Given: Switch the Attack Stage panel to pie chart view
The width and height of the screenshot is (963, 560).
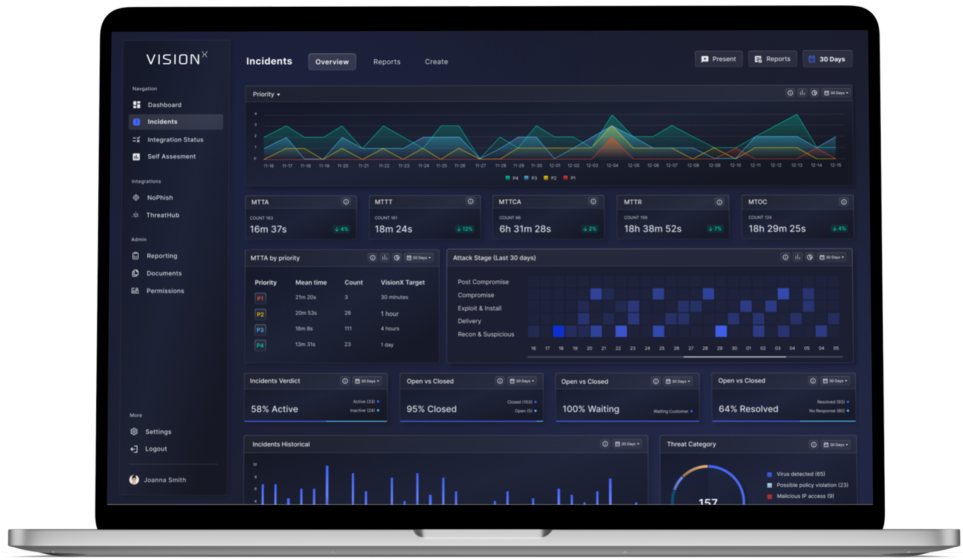Looking at the screenshot, I should click(809, 257).
